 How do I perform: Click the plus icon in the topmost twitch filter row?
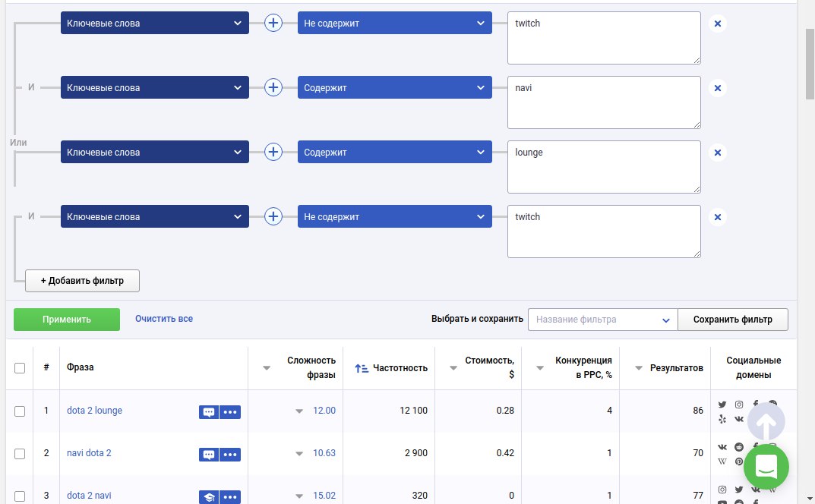[273, 23]
